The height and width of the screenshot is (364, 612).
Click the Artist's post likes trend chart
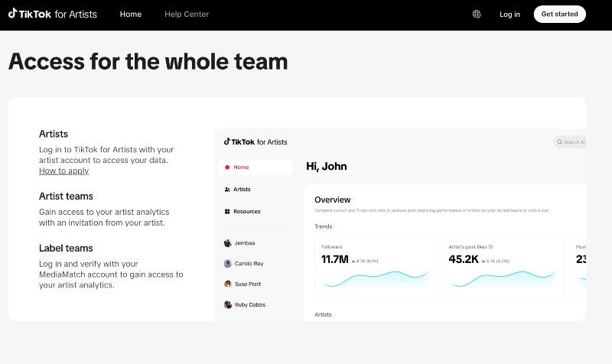[503, 278]
